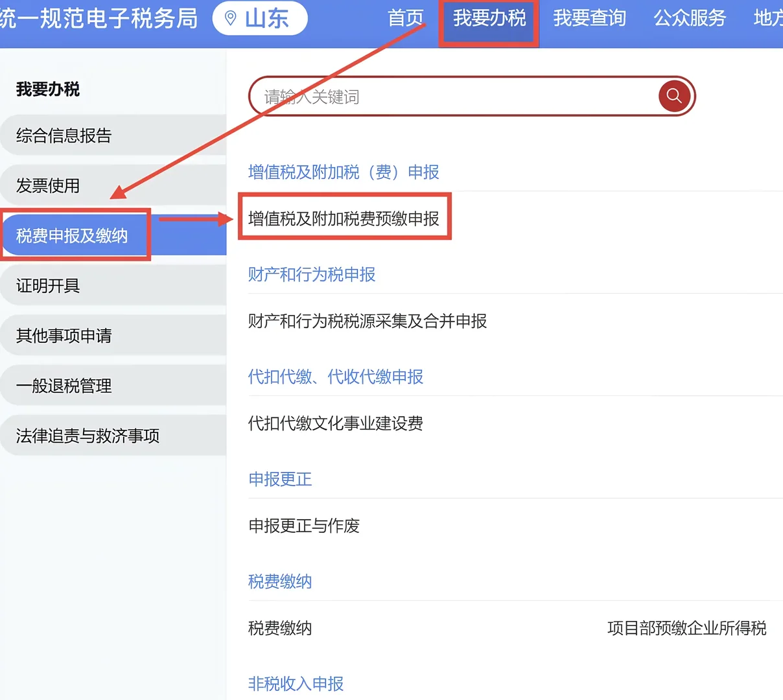Select 综合信息报告 in the sidebar
This screenshot has height=700, width=783.
[x=63, y=135]
